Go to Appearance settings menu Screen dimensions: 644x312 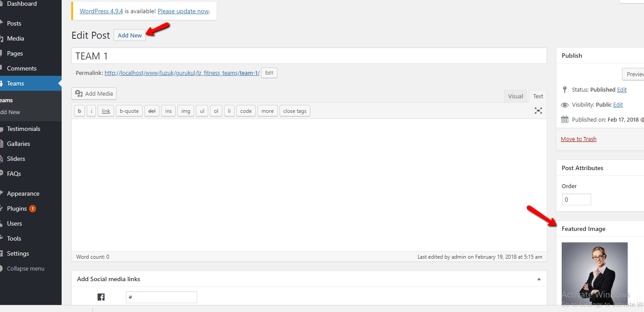coord(23,193)
